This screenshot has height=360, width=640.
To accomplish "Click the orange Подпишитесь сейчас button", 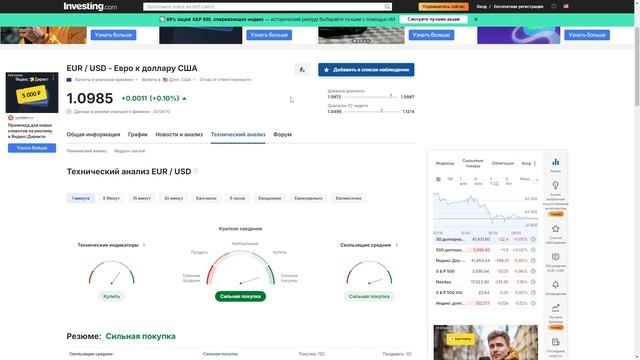I will point(443,7).
